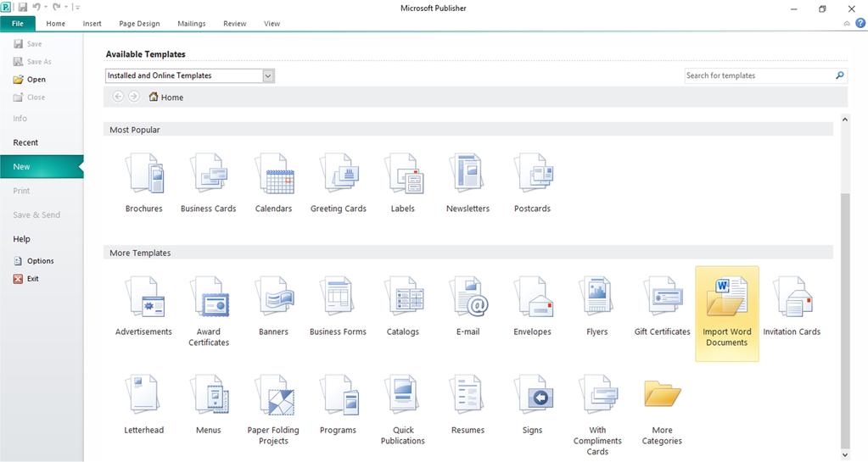Select the Letterhead template category

point(144,404)
